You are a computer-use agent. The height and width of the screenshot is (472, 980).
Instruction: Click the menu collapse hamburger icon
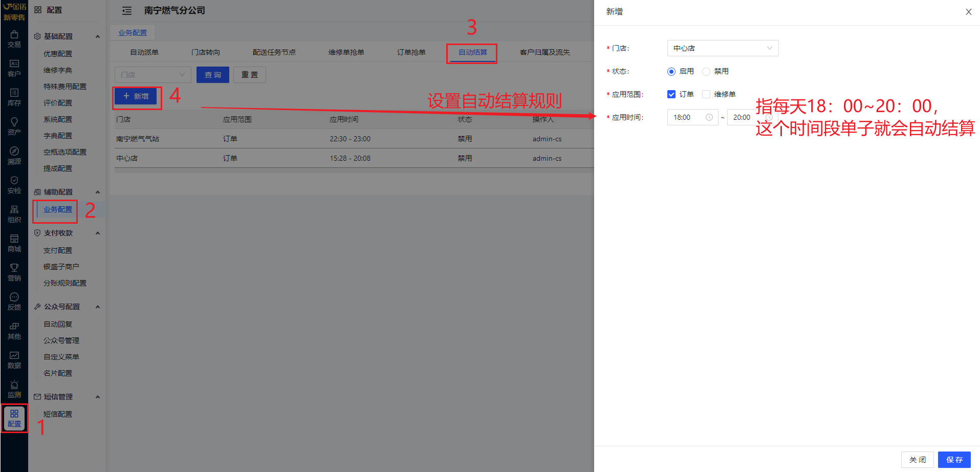point(127,11)
